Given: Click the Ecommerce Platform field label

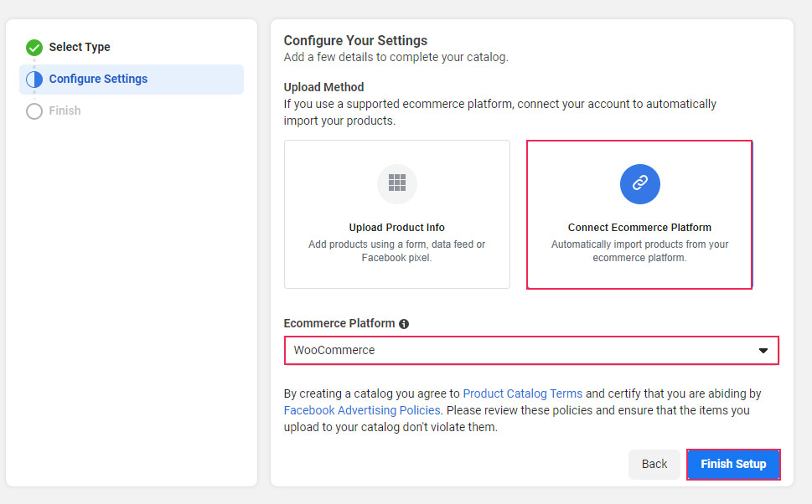Looking at the screenshot, I should (339, 323).
